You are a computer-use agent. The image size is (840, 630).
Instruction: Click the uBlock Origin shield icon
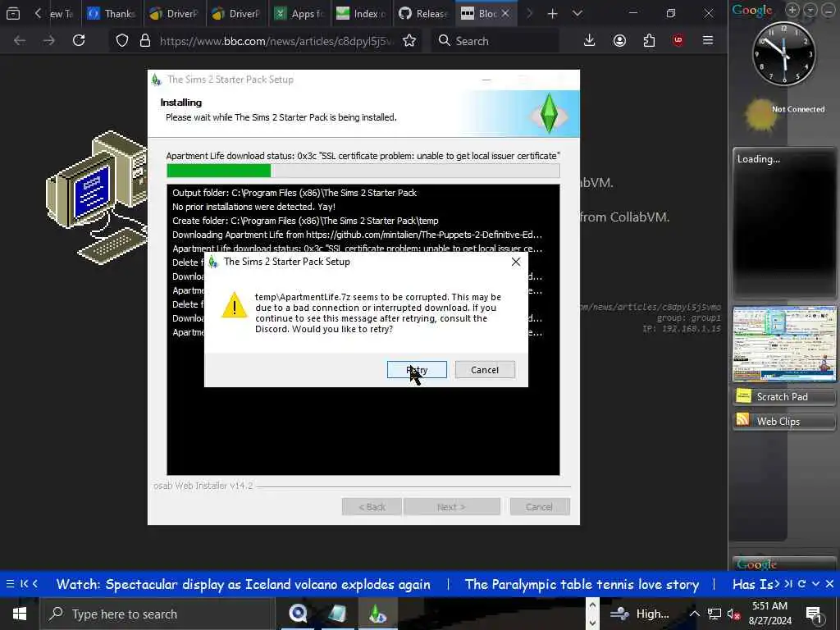coord(678,41)
